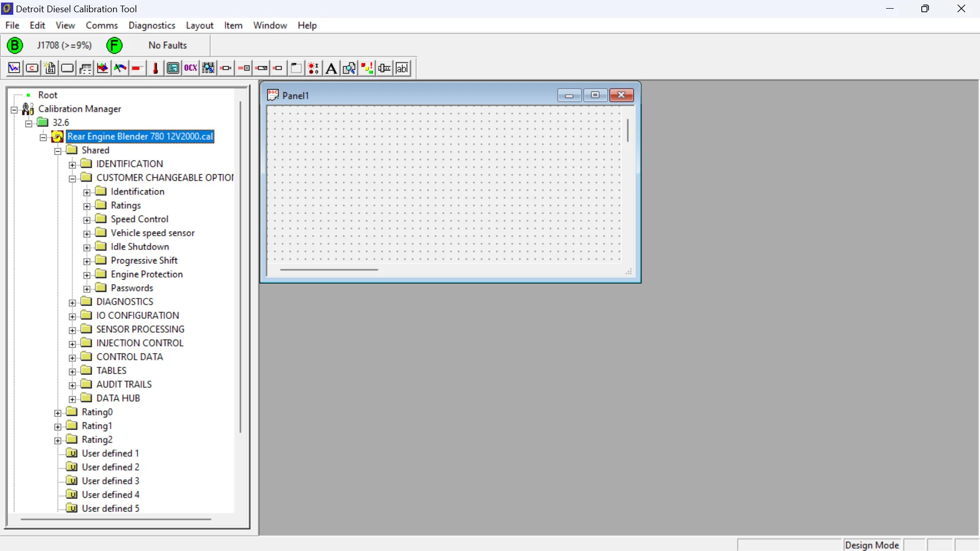Collapse the Calibration Manager tree node
Screen dimensions: 980x551
pyautogui.click(x=14, y=109)
